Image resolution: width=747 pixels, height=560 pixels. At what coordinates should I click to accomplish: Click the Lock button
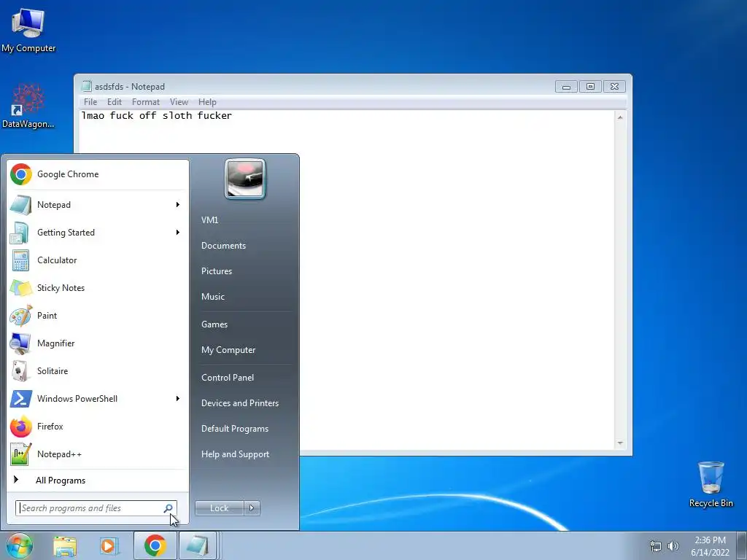point(219,508)
